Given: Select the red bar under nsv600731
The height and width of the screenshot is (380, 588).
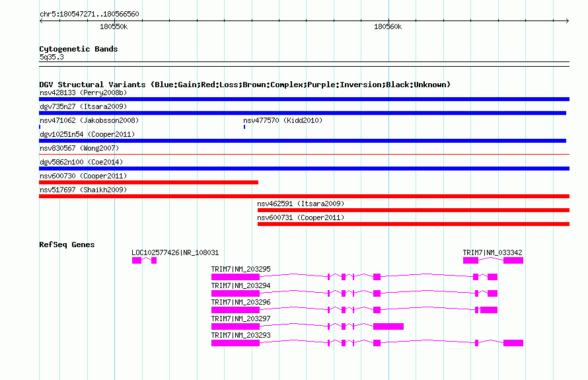Looking at the screenshot, I should pyautogui.click(x=414, y=224).
